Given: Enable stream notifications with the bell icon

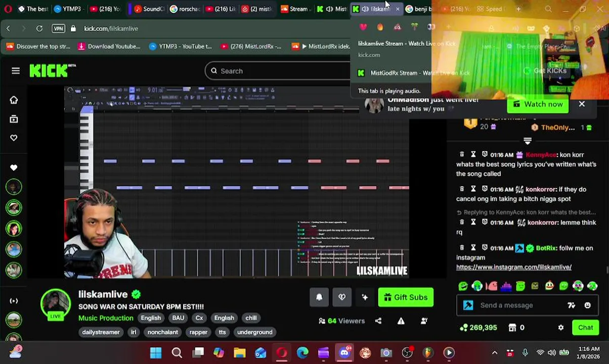Looking at the screenshot, I should [319, 297].
